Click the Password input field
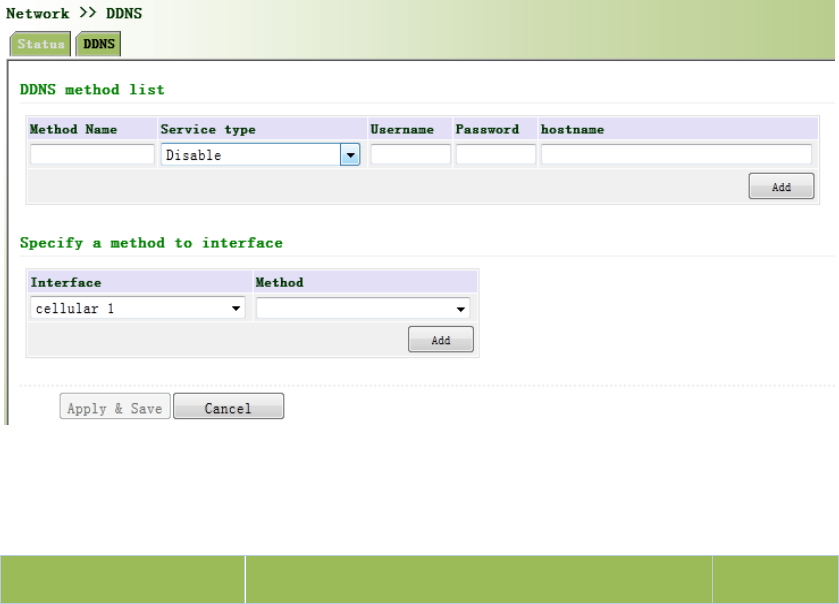This screenshot has width=839, height=604. click(495, 155)
